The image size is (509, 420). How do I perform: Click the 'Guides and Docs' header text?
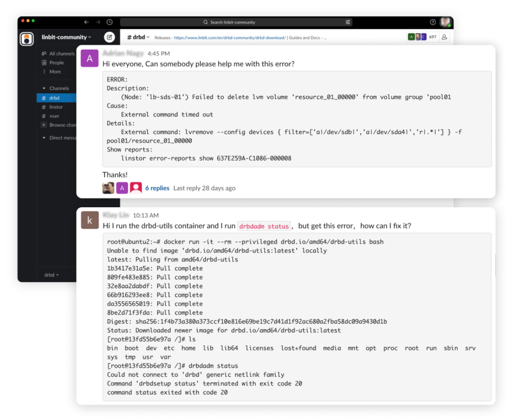click(305, 38)
